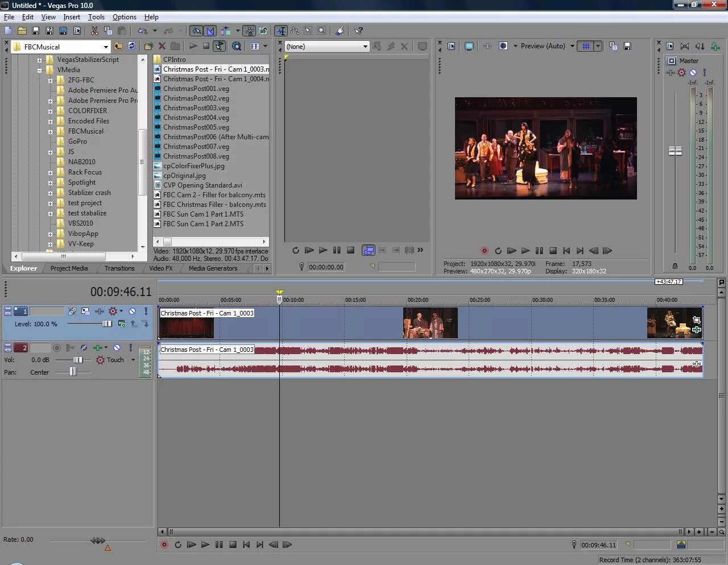The image size is (728, 565).
Task: Mute video track 1
Action: (x=133, y=311)
